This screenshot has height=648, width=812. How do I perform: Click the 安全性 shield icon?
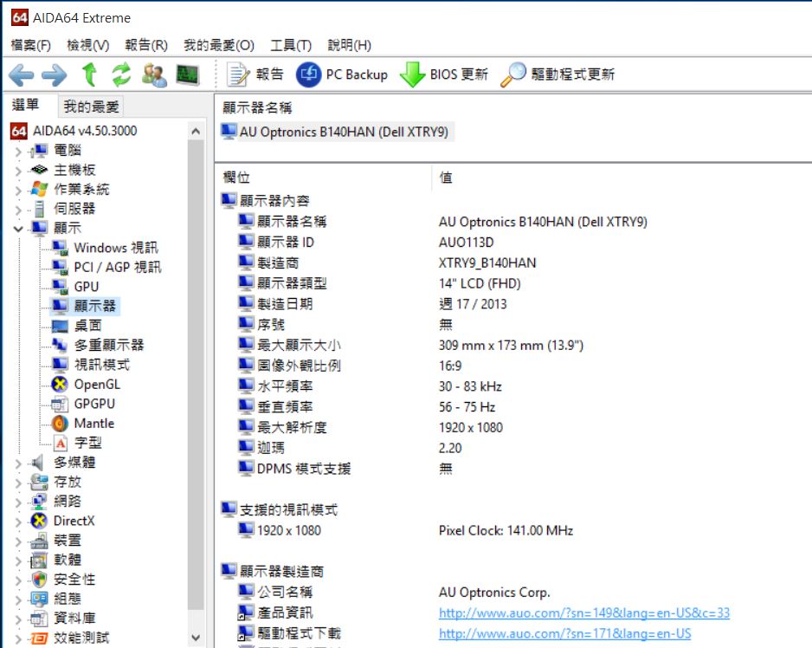coord(39,580)
